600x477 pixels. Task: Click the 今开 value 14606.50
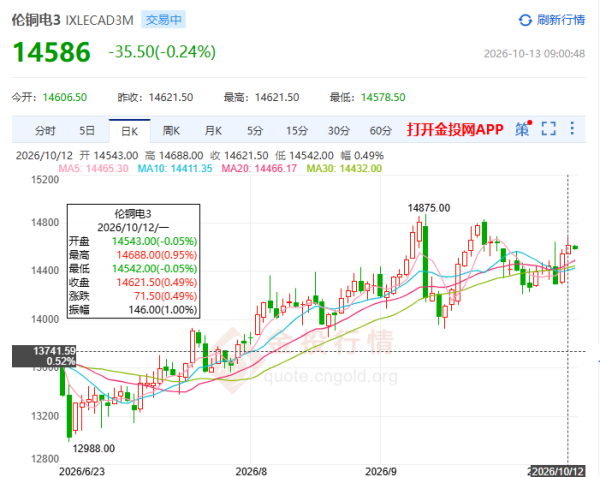point(65,97)
